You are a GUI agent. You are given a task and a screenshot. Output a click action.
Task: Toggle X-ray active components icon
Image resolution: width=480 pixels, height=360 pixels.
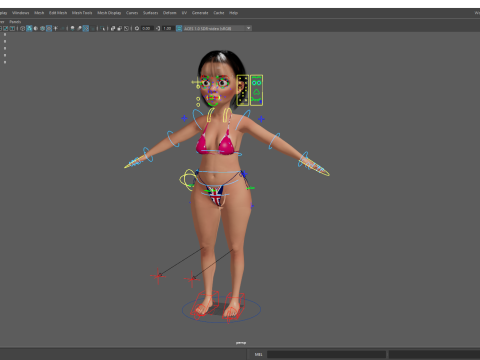coord(119,28)
